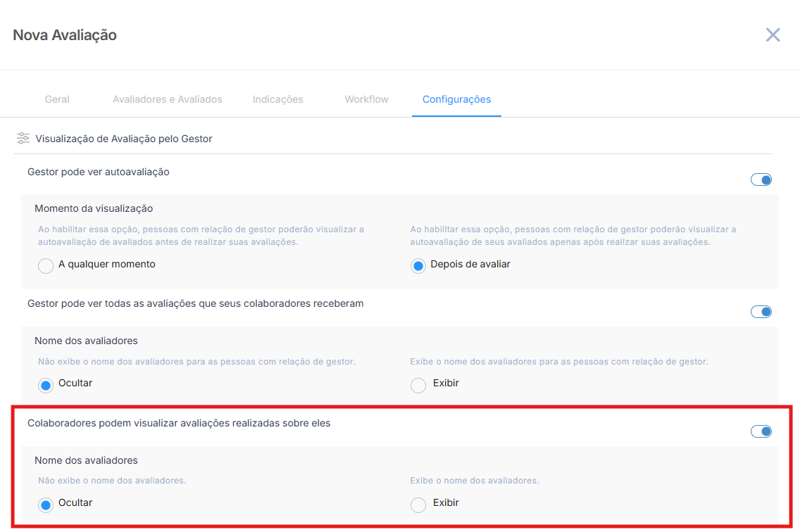Open the Avaliadores e Avaliados tab

tap(167, 99)
